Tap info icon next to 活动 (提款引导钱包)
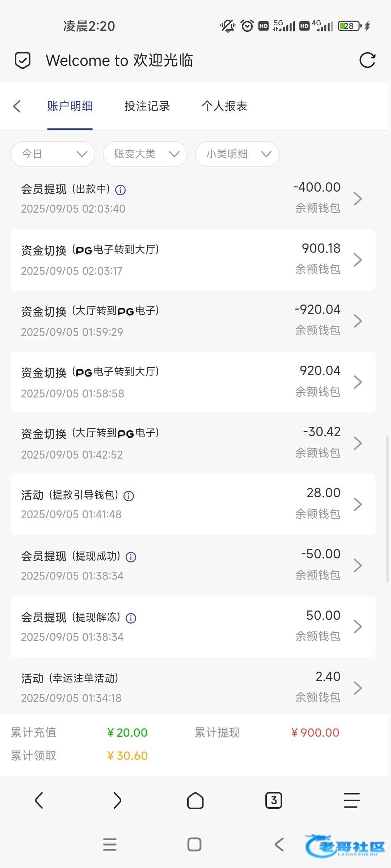Image resolution: width=391 pixels, height=868 pixels. [129, 496]
